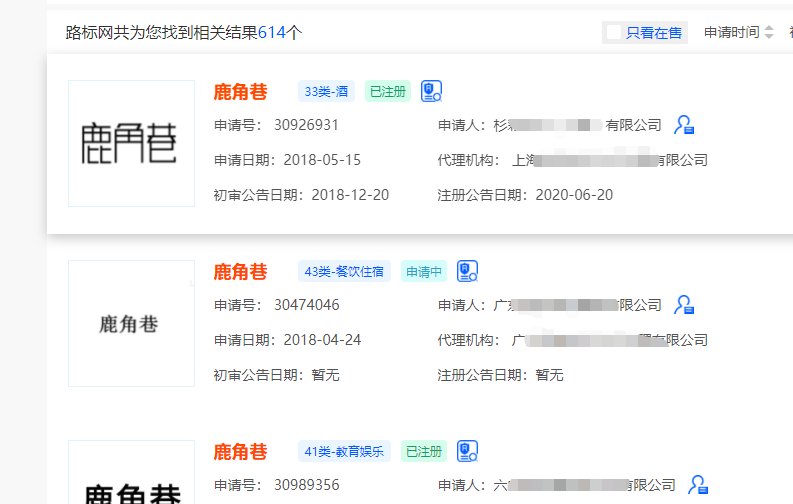
Task: Open trademark image thumbnail for 30926931
Action: point(131,144)
